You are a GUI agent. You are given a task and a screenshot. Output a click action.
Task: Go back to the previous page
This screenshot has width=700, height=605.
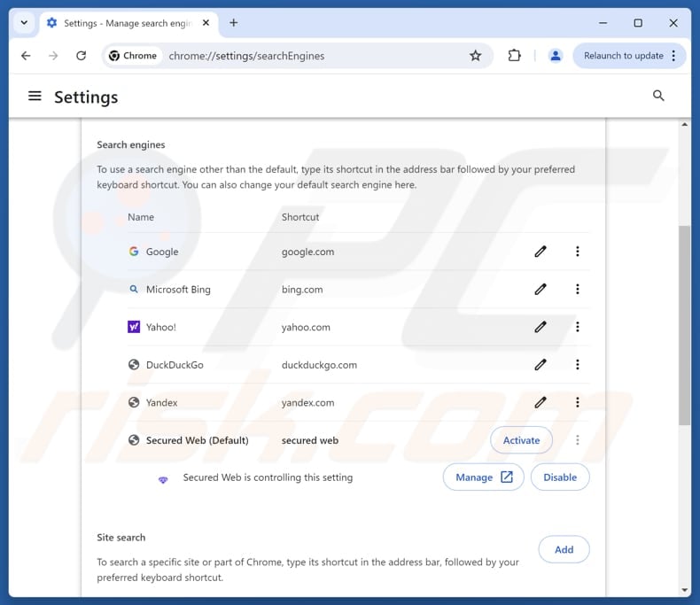click(x=26, y=56)
